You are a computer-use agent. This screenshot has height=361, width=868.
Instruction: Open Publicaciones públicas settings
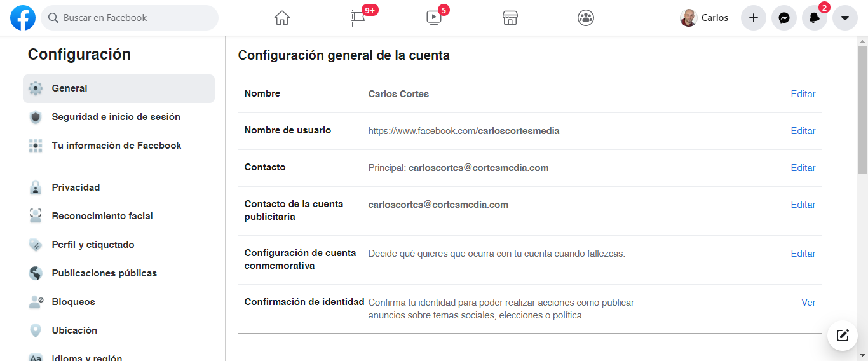click(119, 273)
